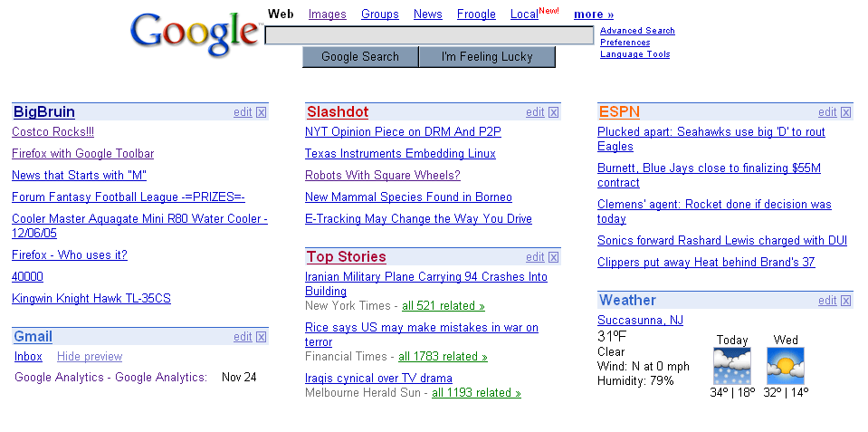Remove the Gmail module using X icon
Viewport: 868px width, 432px height.
pyautogui.click(x=262, y=337)
